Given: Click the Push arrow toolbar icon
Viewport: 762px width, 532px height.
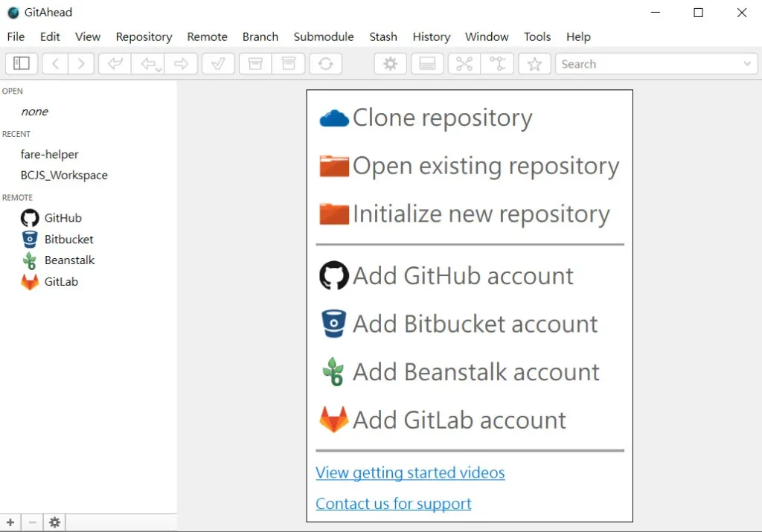Looking at the screenshot, I should click(x=182, y=64).
